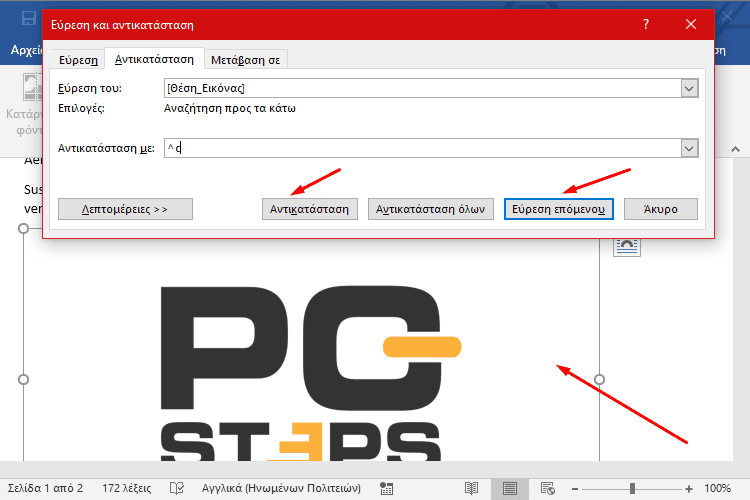Click the zoom out minus button

575,489
